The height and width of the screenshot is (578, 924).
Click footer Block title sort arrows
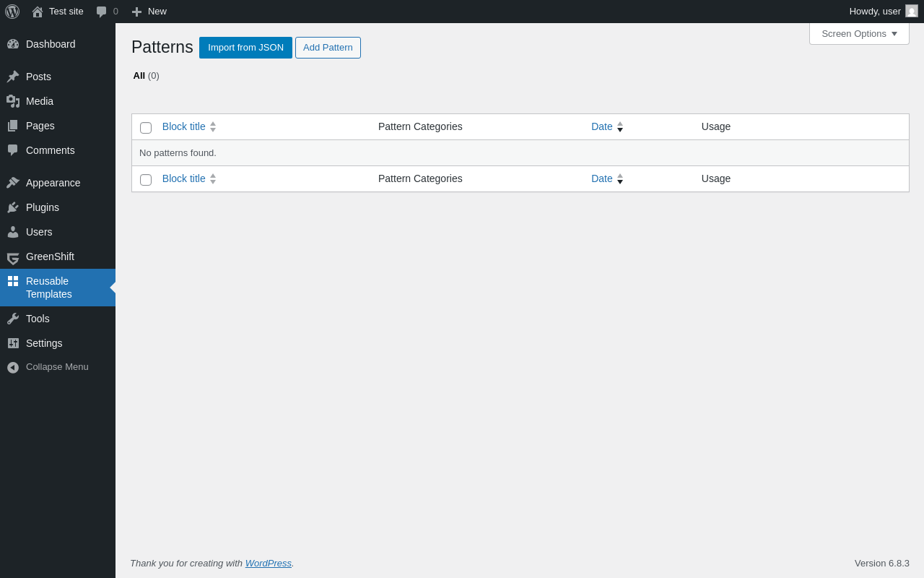point(213,178)
